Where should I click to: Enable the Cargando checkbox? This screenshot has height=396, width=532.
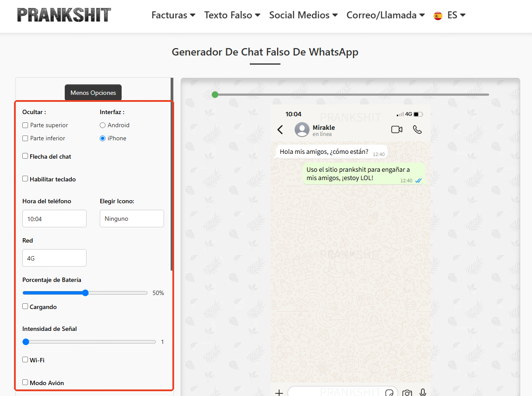click(x=25, y=306)
